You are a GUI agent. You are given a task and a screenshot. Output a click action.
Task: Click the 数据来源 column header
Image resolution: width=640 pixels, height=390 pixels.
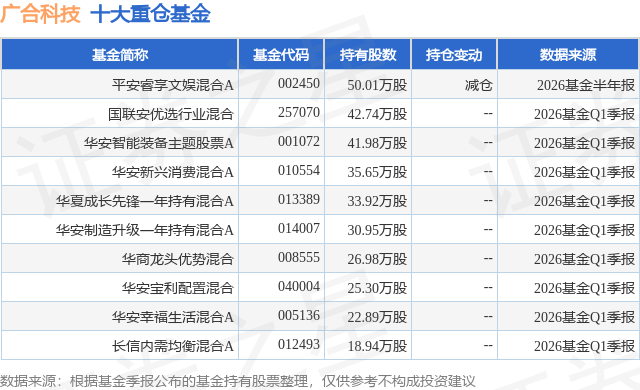click(x=568, y=55)
